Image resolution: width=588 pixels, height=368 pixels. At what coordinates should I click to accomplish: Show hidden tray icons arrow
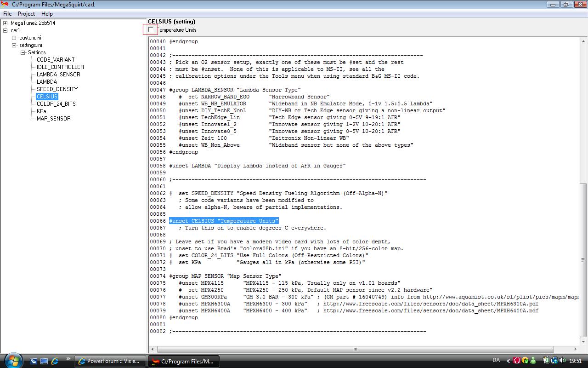coord(508,361)
